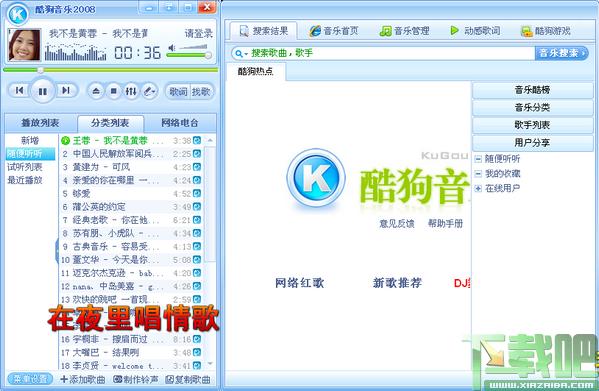The image size is (599, 391).
Task: Open the 搜索结果 tab
Action: [x=264, y=31]
